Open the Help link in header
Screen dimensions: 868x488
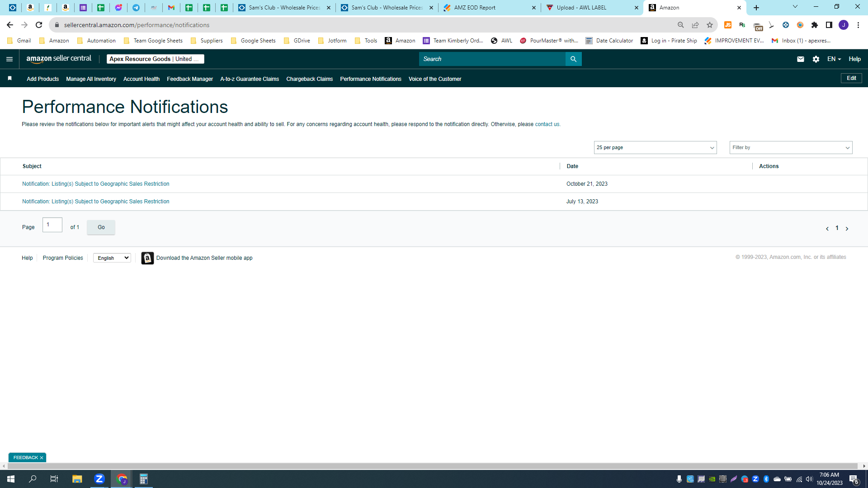point(854,59)
